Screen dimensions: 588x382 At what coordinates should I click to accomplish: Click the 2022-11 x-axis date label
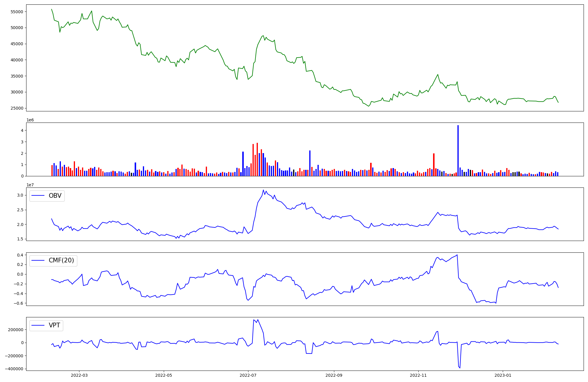tap(418, 375)
